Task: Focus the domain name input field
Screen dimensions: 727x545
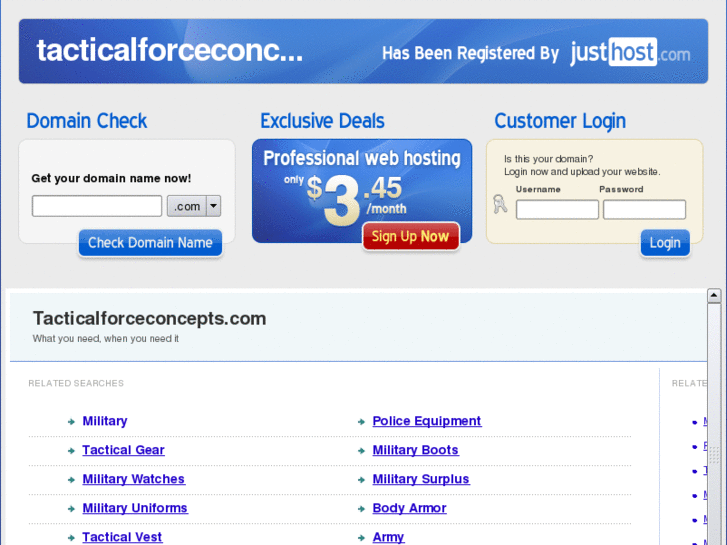Action: (x=97, y=206)
